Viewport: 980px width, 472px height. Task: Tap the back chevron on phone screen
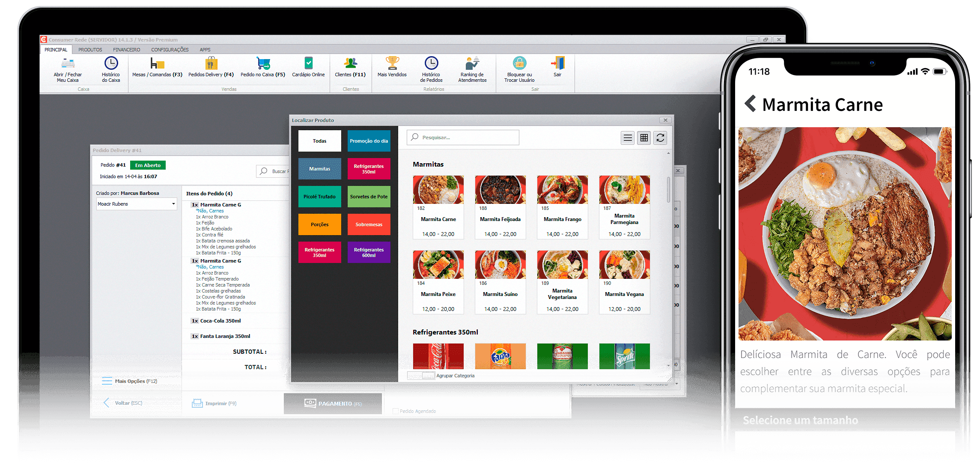coord(750,103)
